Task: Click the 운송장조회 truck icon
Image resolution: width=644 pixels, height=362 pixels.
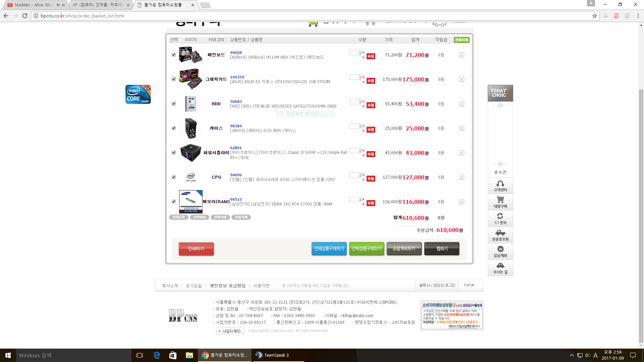Action: pos(500,233)
